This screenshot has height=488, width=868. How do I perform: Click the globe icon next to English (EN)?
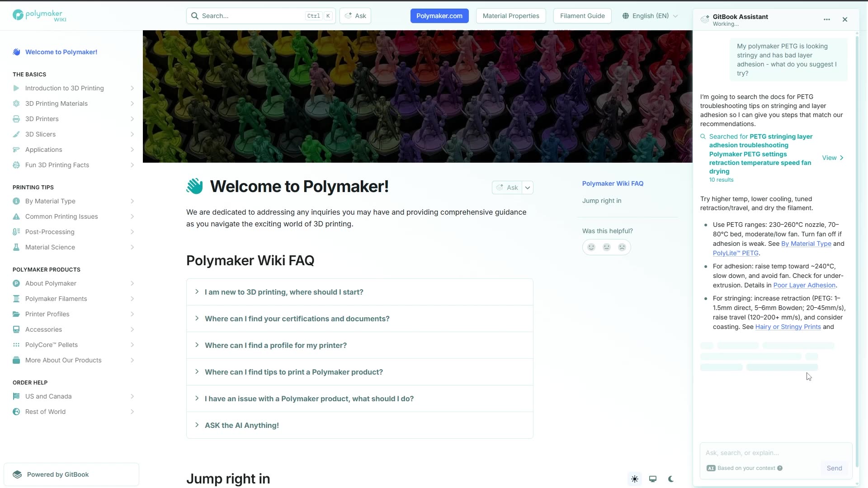625,15
